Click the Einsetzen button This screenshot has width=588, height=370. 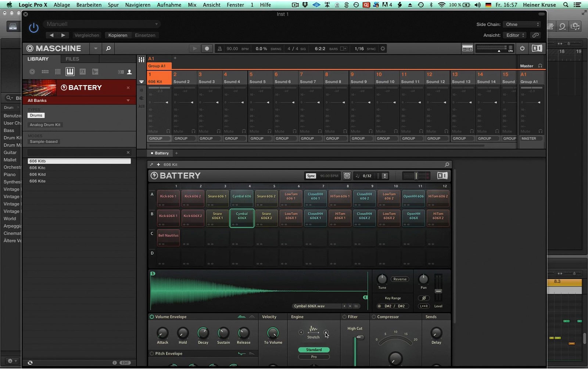[x=145, y=35]
